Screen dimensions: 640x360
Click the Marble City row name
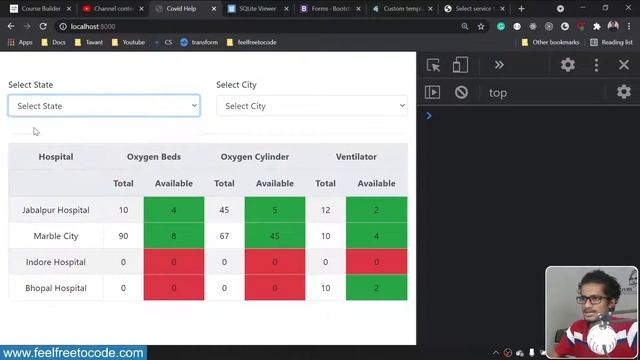tap(56, 236)
